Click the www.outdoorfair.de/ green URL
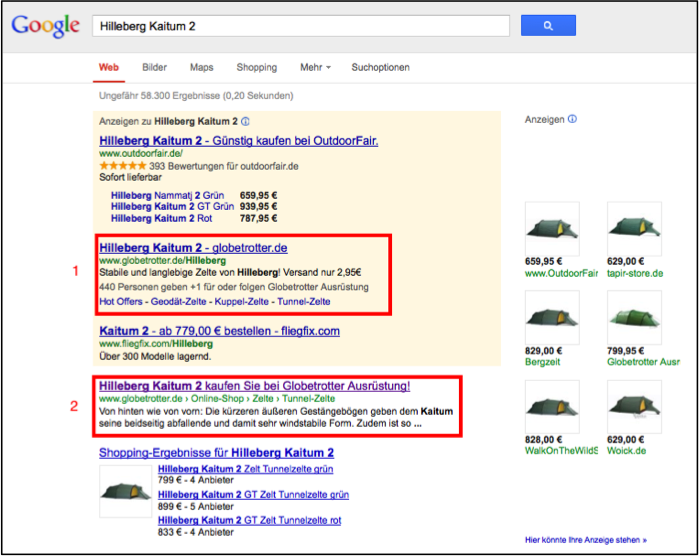699x556 pixels. pos(141,153)
